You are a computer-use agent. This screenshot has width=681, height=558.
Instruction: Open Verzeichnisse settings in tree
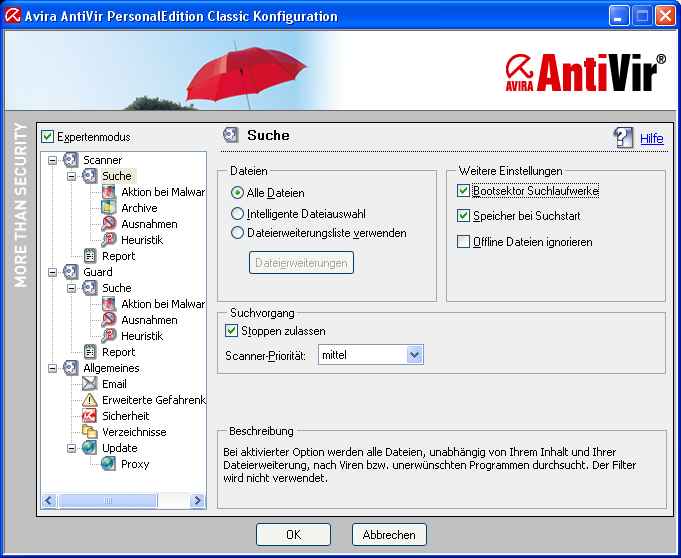click(x=134, y=432)
